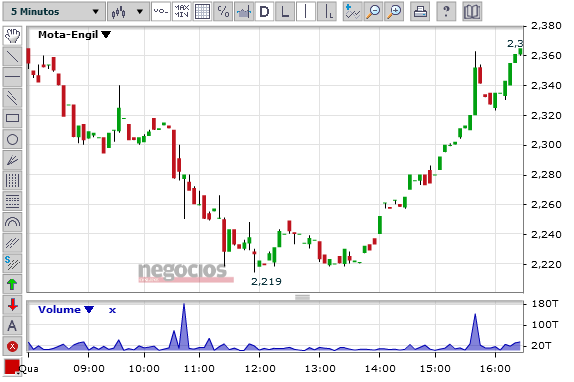This screenshot has height=382, width=574.
Task: Select the circle drawing tool
Action: pyautogui.click(x=12, y=139)
